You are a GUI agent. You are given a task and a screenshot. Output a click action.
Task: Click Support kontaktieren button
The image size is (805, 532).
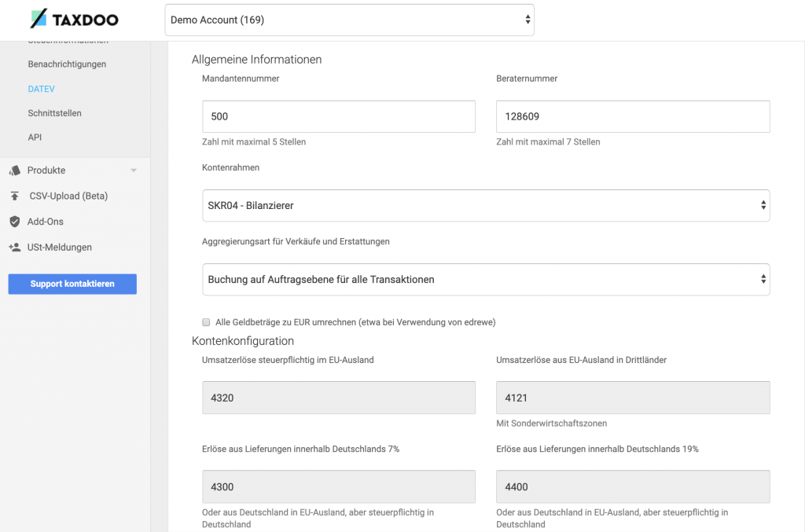[72, 284]
